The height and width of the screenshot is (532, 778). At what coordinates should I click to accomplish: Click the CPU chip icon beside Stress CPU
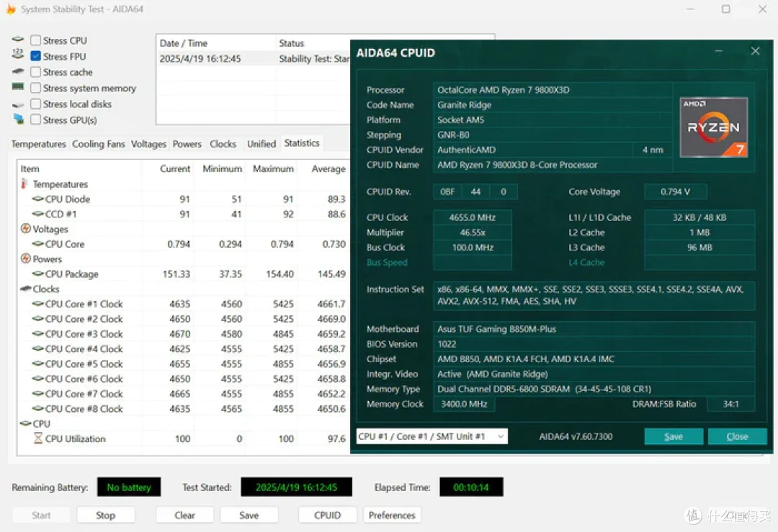tap(18, 39)
